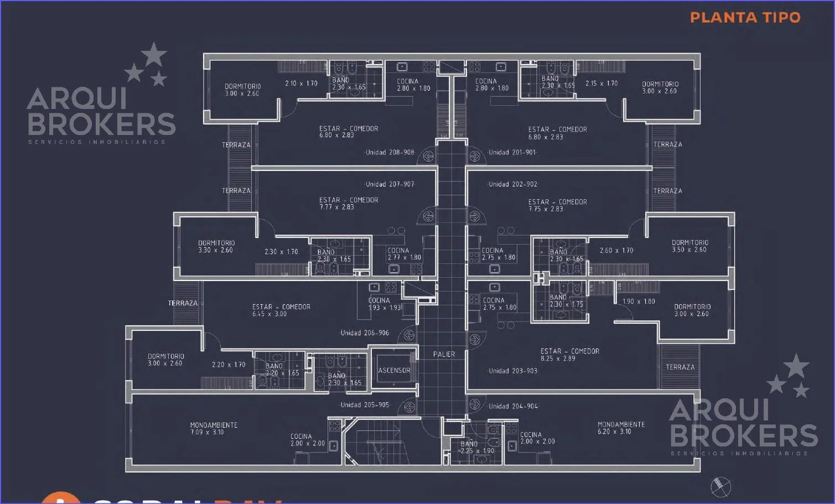
Task: Click the entry arrow icon for Unidad 206-906
Action: pos(409,335)
